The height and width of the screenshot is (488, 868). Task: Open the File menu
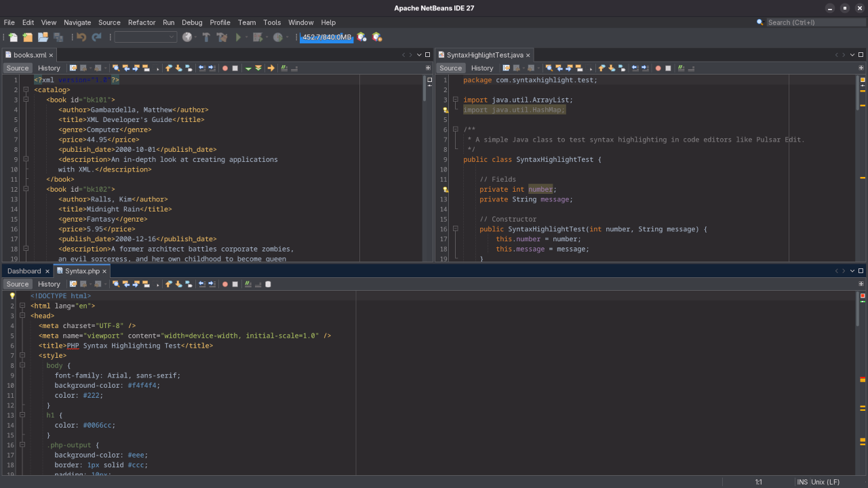(9, 22)
